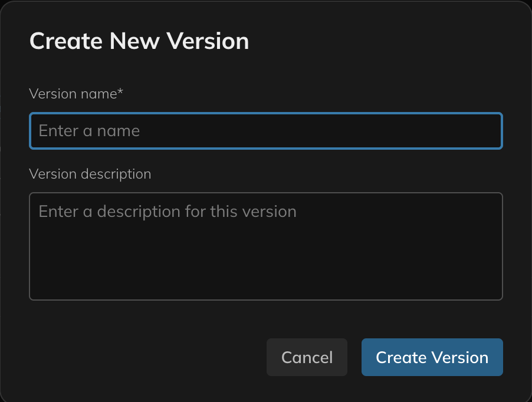Click the "Version name*" label

[76, 94]
